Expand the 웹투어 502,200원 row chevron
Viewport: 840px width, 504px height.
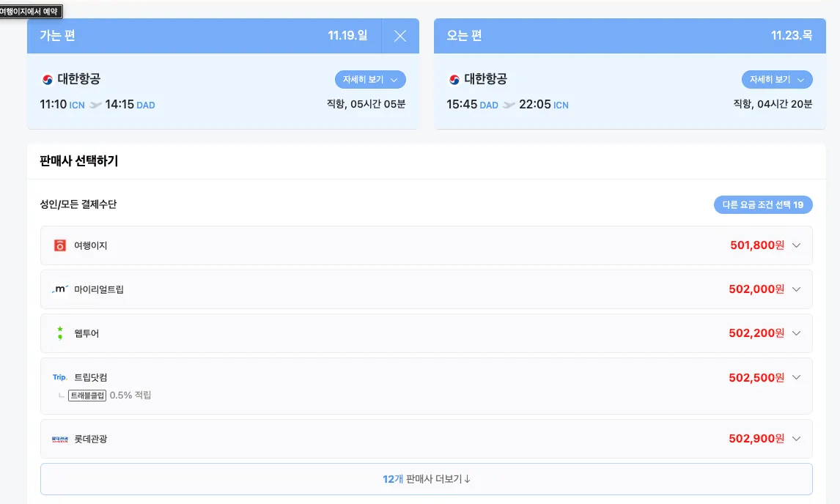tap(797, 333)
